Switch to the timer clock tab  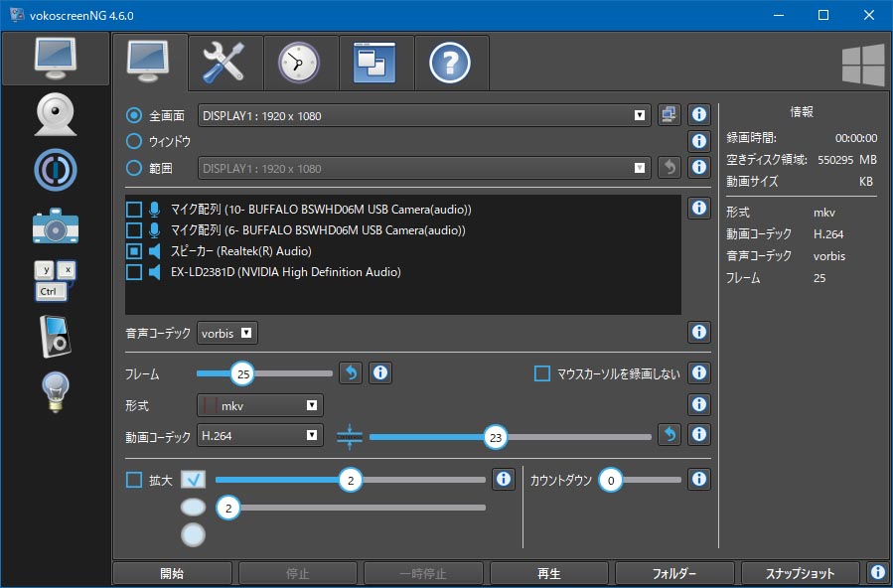pyautogui.click(x=300, y=63)
